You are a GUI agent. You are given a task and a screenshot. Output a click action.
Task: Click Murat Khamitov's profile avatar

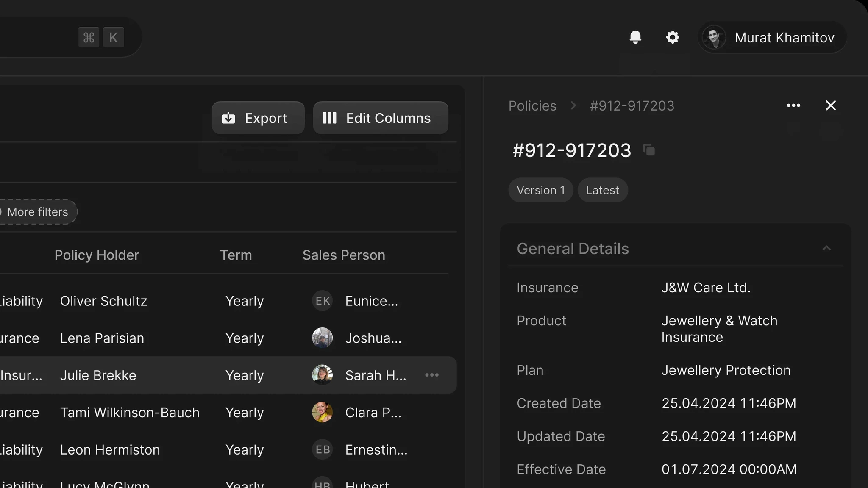coord(714,37)
